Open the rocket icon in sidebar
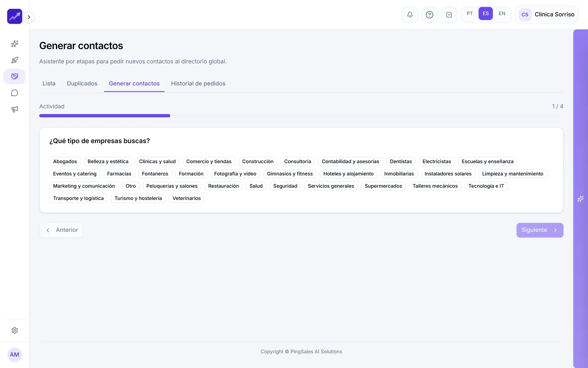This screenshot has height=368, width=588. click(15, 60)
